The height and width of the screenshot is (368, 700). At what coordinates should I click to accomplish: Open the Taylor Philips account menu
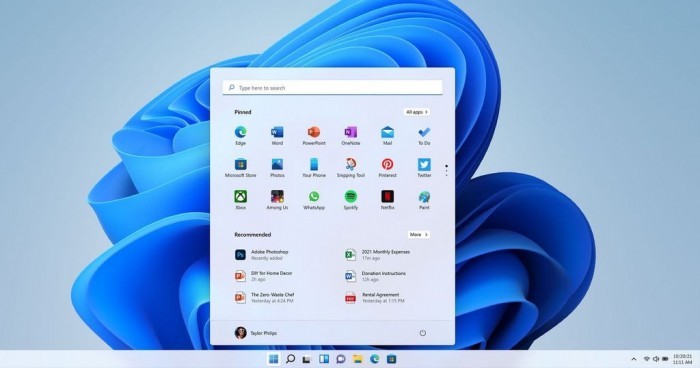(256, 333)
